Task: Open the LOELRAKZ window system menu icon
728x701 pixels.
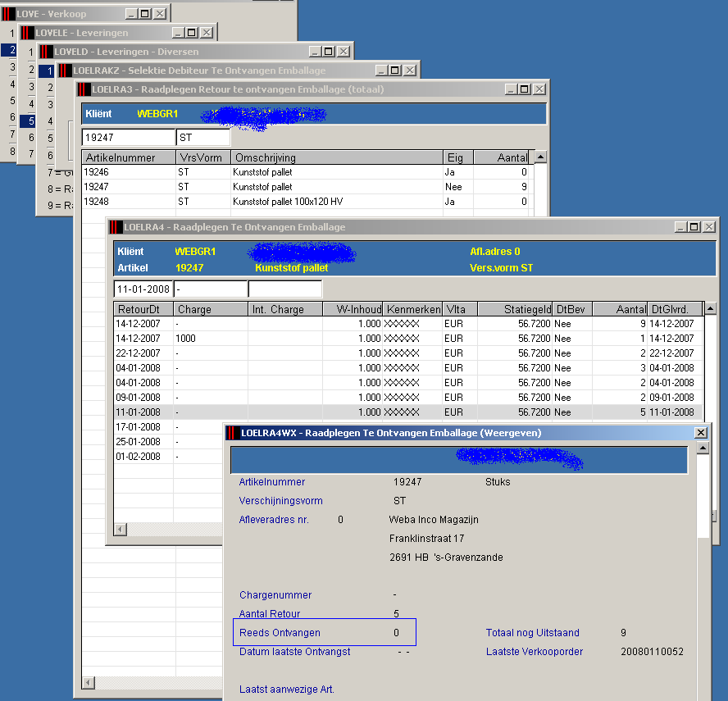Action: pyautogui.click(x=66, y=71)
